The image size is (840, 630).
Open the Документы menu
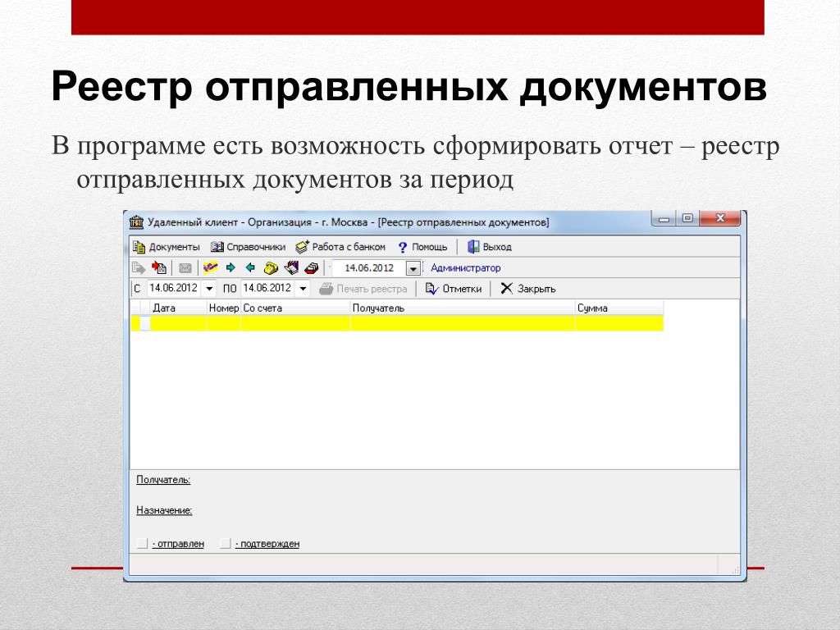(166, 247)
